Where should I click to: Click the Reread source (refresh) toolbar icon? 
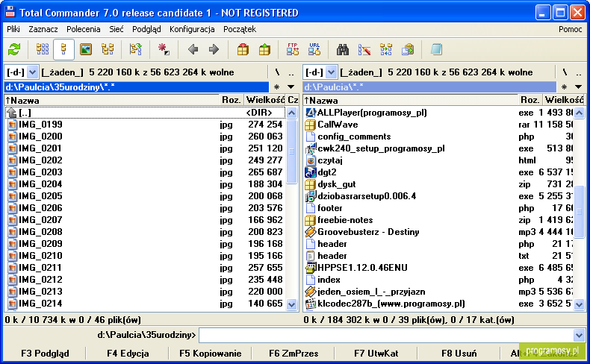coord(14,49)
